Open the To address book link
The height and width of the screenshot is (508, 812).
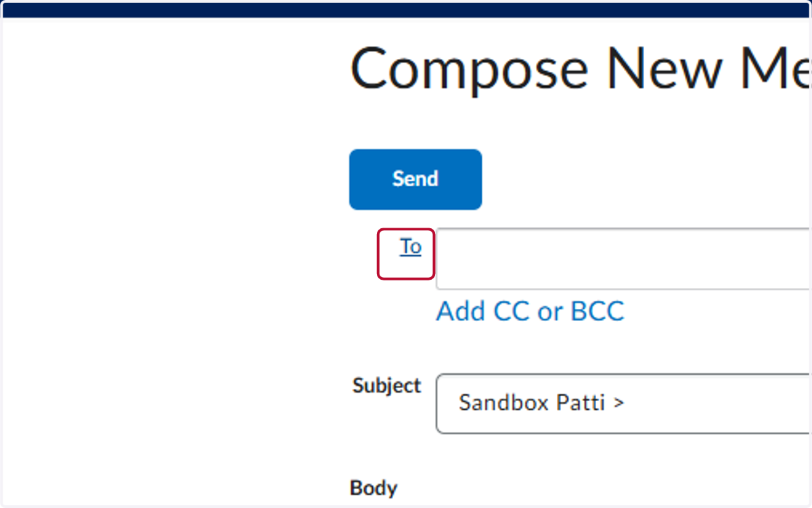coord(410,247)
